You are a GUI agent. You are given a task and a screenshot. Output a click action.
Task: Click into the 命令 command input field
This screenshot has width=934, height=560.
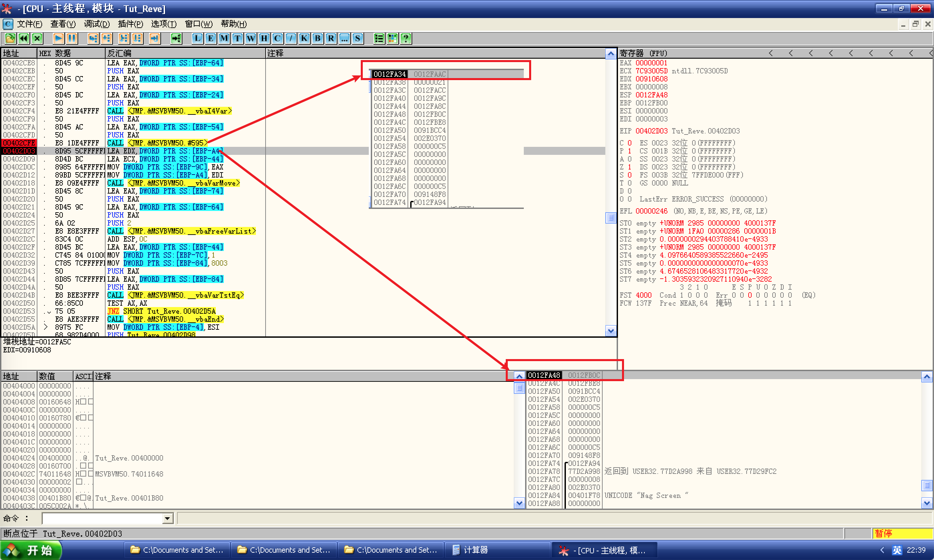pos(102,519)
